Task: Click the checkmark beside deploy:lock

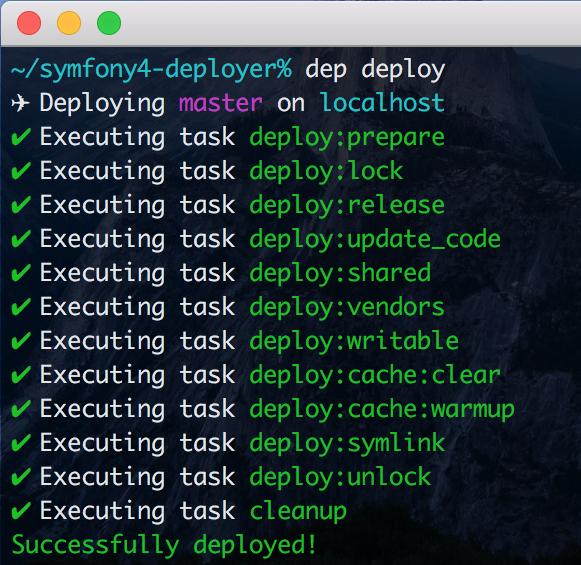Action: point(21,170)
